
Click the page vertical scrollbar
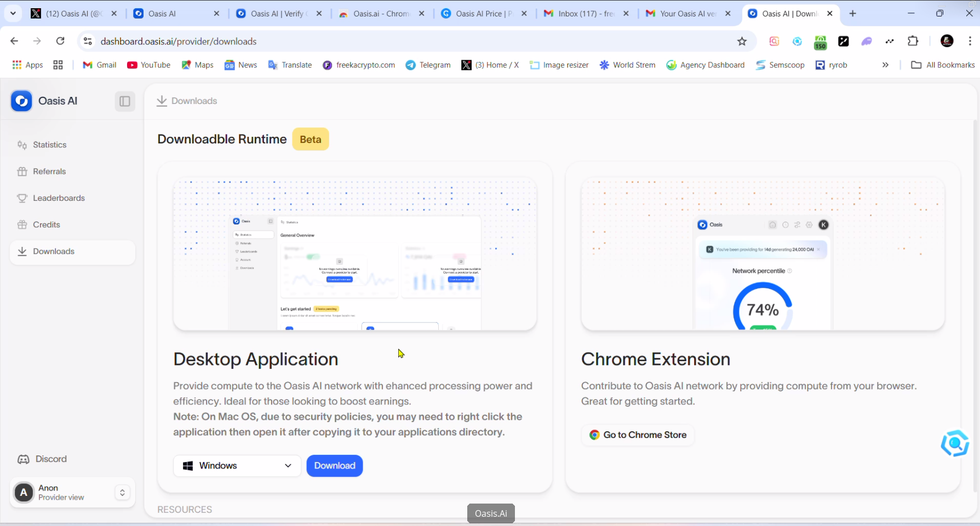(x=976, y=307)
